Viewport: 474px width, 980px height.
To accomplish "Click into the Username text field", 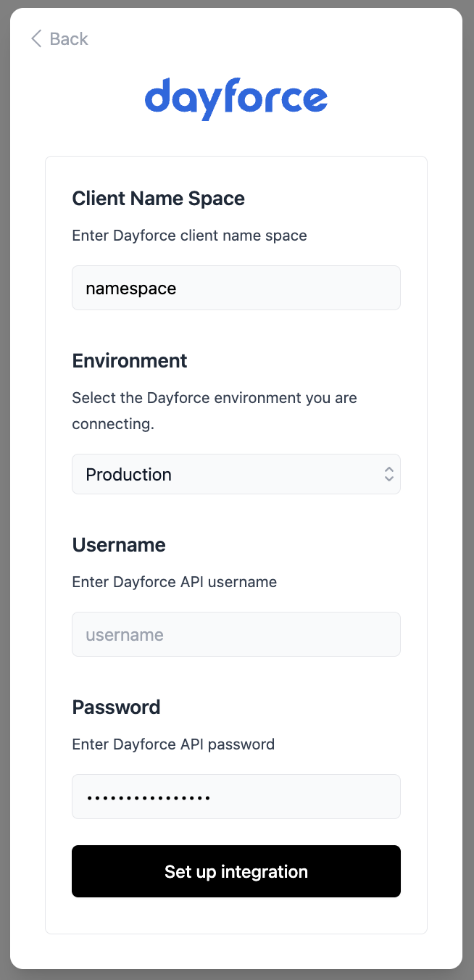I will pos(236,634).
